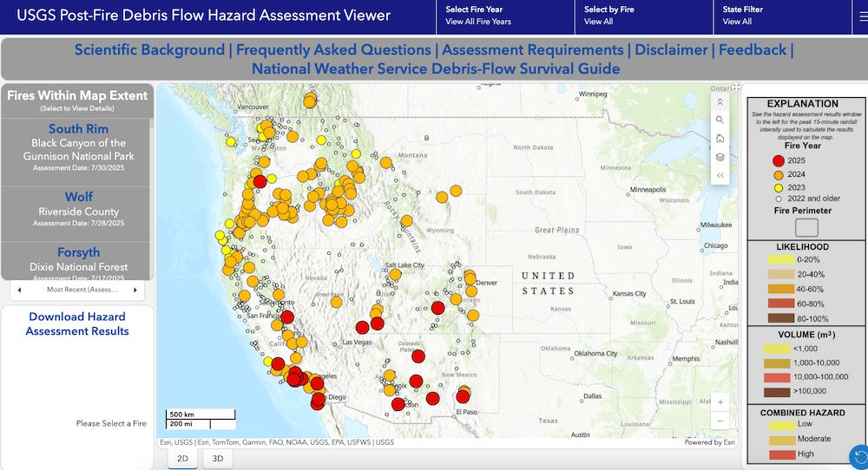Click the 500 km scale bar

coord(201,415)
